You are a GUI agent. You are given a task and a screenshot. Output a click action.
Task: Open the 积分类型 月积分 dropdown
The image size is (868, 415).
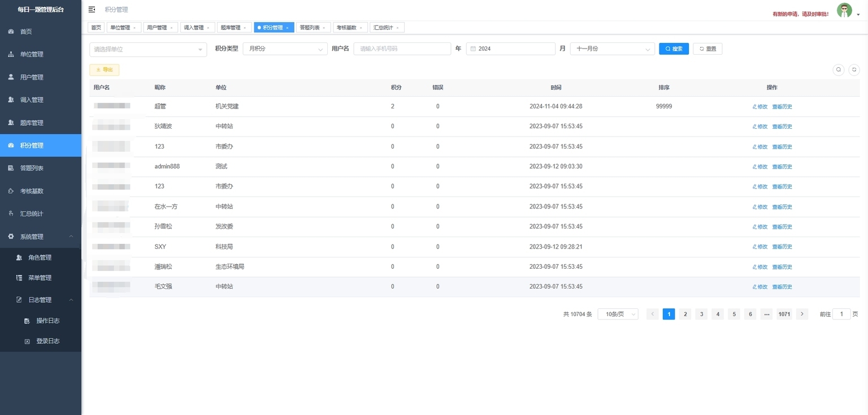pyautogui.click(x=285, y=49)
